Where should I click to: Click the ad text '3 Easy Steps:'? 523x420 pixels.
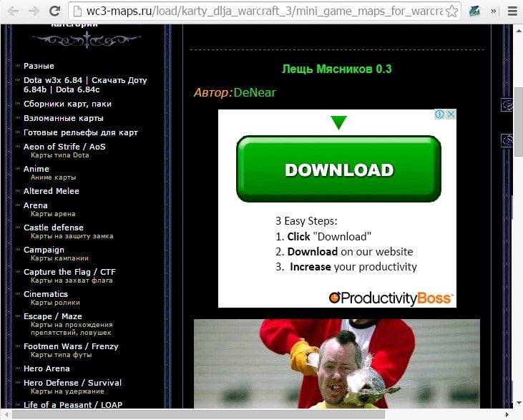coord(306,221)
